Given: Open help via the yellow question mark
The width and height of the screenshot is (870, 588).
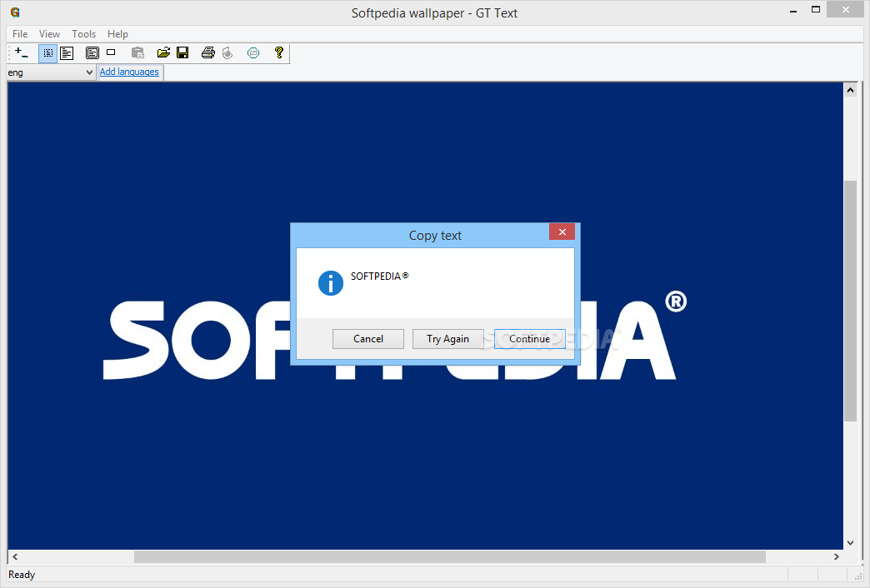Looking at the screenshot, I should coord(279,52).
